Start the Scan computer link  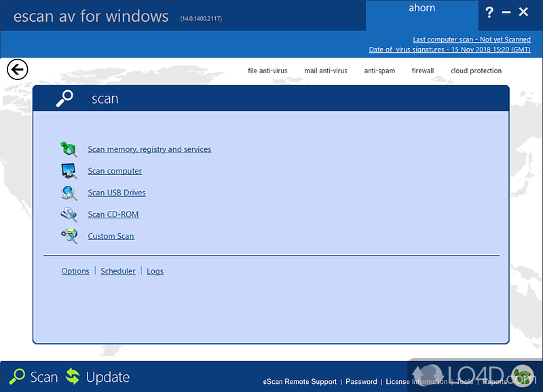pyautogui.click(x=115, y=171)
